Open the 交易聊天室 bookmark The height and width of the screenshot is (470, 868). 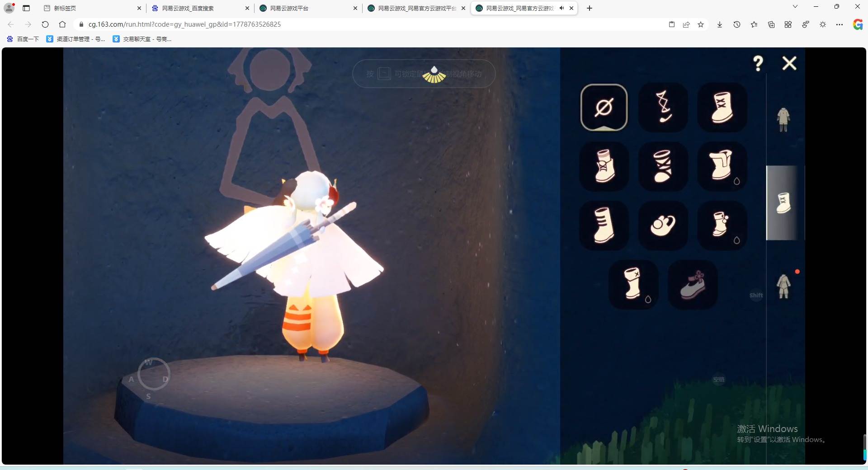[x=142, y=39]
